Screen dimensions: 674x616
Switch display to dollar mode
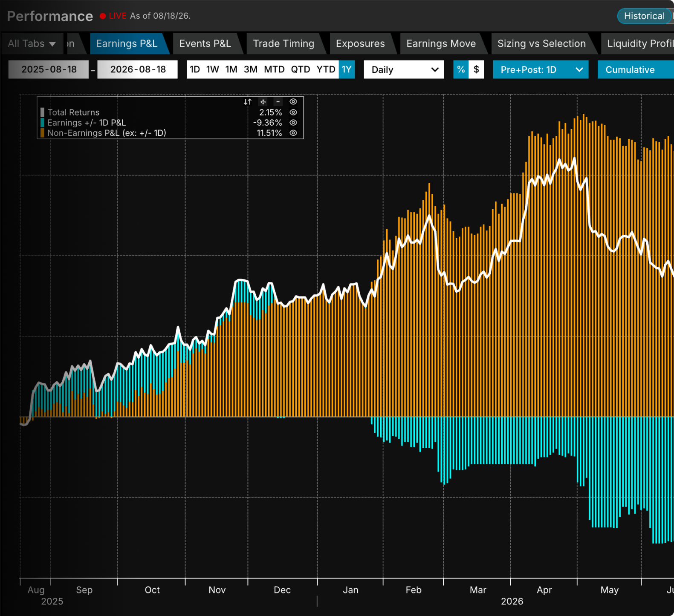[x=476, y=69]
